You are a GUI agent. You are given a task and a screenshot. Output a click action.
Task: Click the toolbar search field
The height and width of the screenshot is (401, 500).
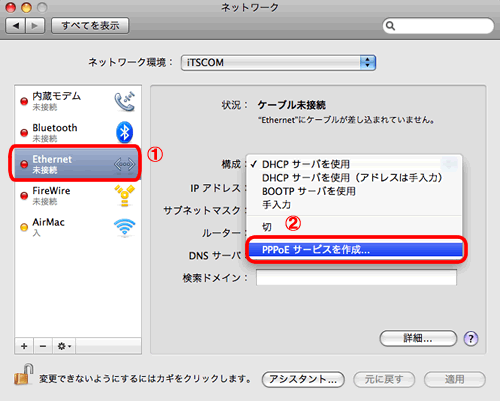coord(438,26)
